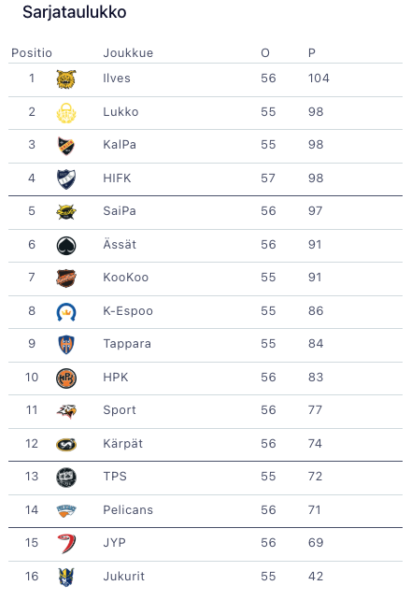Sort table by Positio column header
This screenshot has height=600, width=411.
(x=31, y=53)
